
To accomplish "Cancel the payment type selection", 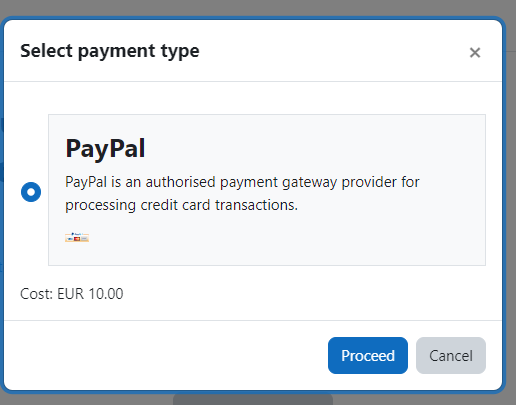I will coord(451,355).
